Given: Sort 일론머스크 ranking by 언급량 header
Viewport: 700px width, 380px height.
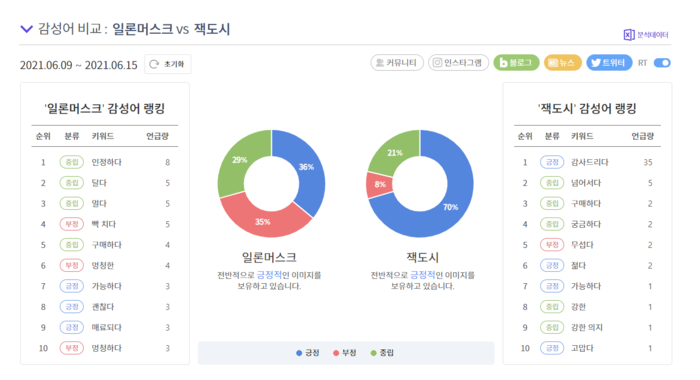Looking at the screenshot, I should tap(157, 136).
